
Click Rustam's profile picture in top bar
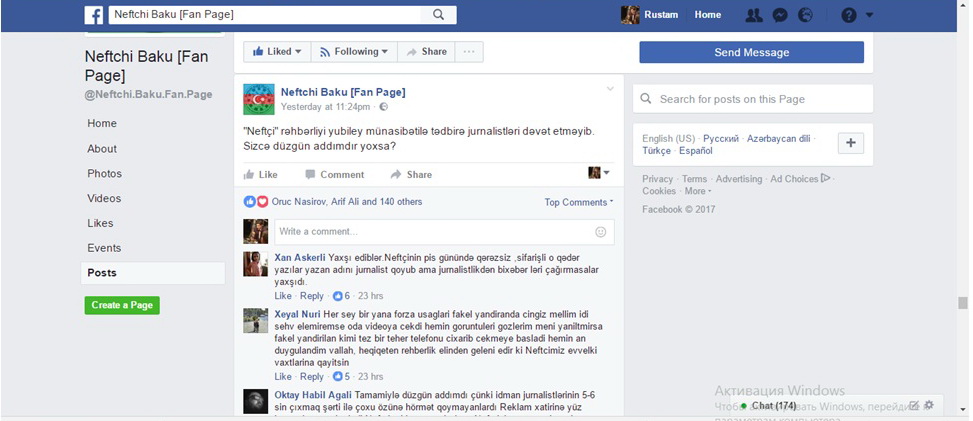630,15
